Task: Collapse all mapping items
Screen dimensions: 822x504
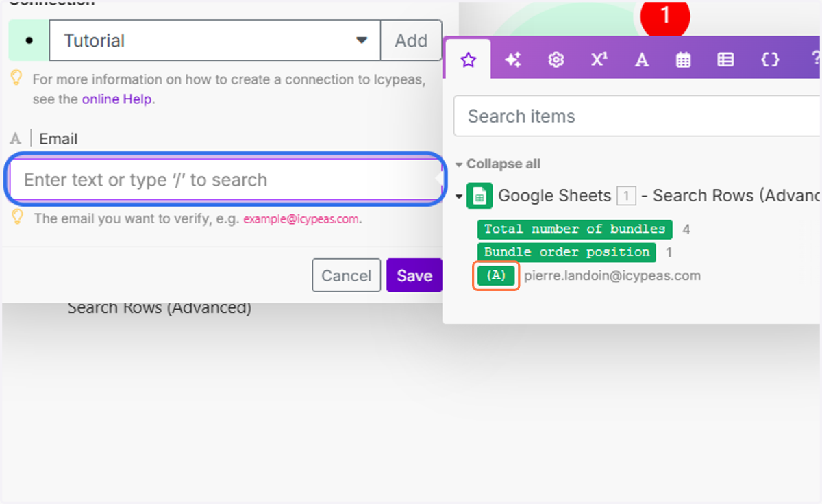Action: tap(498, 164)
